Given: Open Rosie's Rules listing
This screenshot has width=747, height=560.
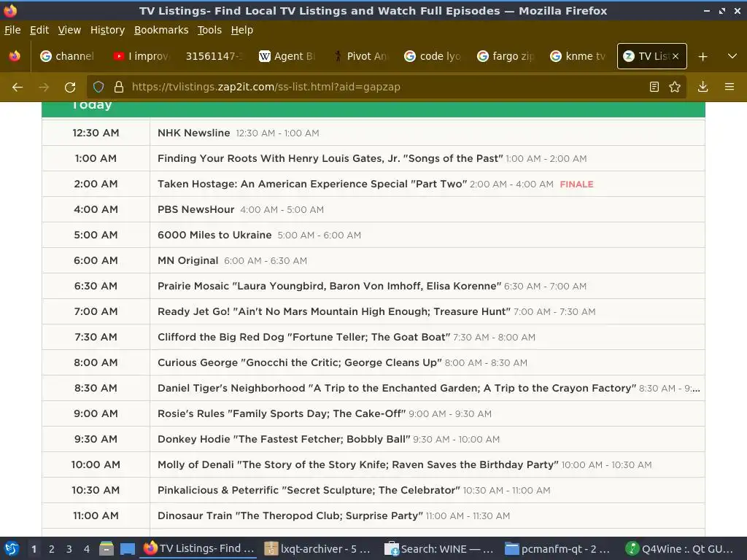Looking at the screenshot, I should [x=282, y=414].
